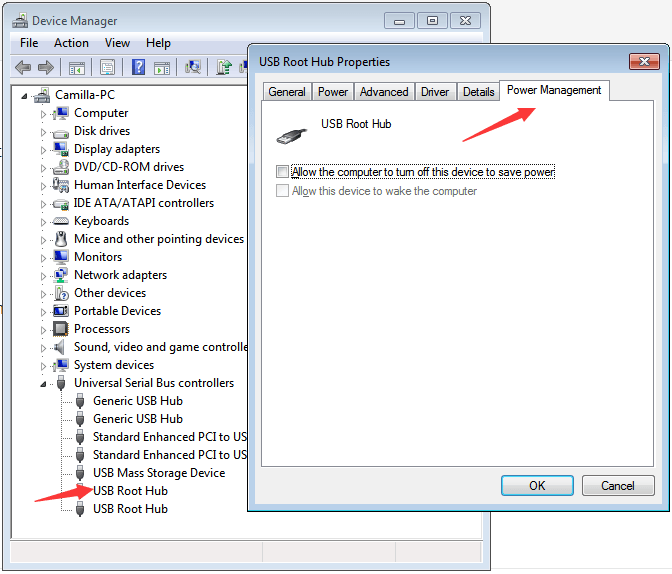
Task: Click the Processors chip icon
Action: point(60,329)
